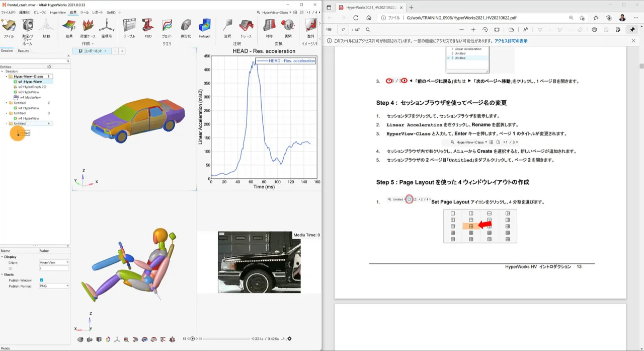Click the search magnifier beside HyperView-Class page name
This screenshot has width=644, height=351.
259,13
